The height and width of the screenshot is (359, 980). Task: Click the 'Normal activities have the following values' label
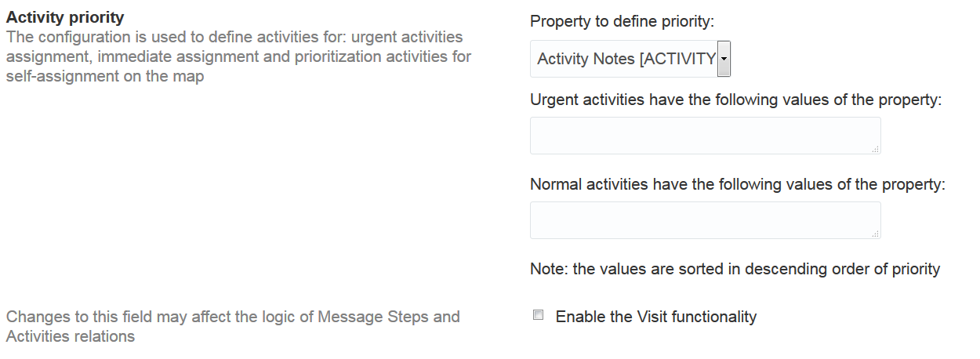pyautogui.click(x=738, y=185)
